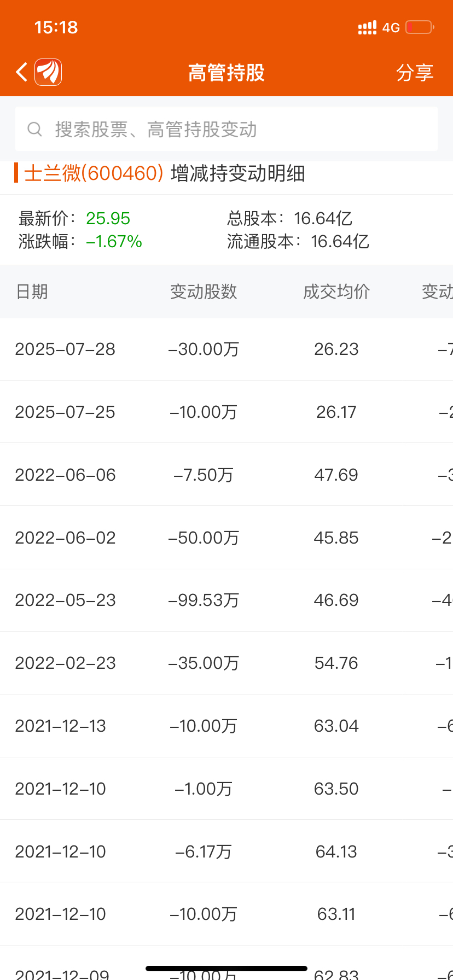Tap the search magnifier icon
Image resolution: width=453 pixels, height=980 pixels.
click(x=35, y=129)
